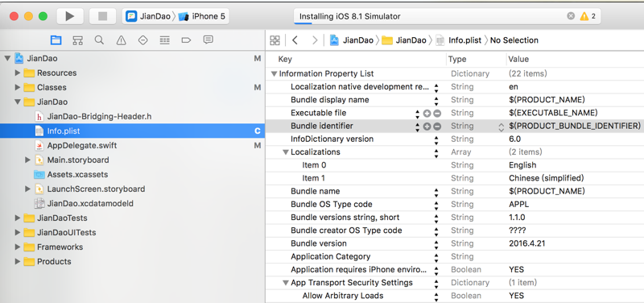Remove the Executable file row
644x303 pixels.
click(437, 113)
